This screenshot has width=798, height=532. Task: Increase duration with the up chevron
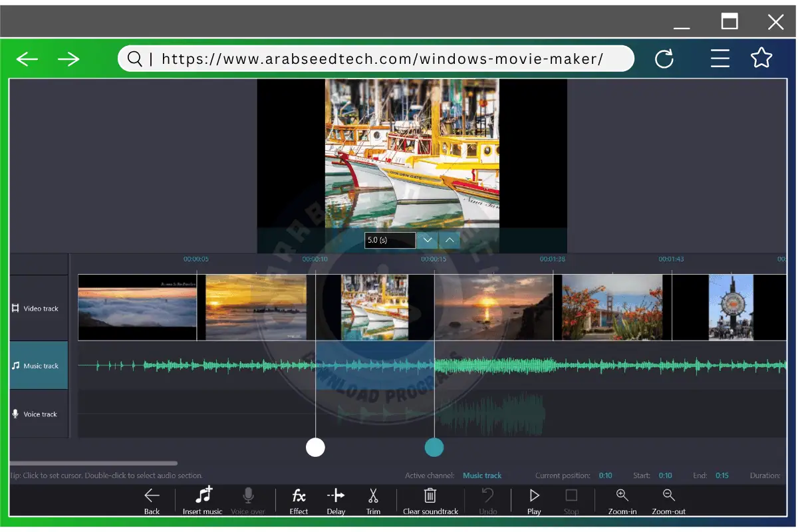pyautogui.click(x=450, y=240)
